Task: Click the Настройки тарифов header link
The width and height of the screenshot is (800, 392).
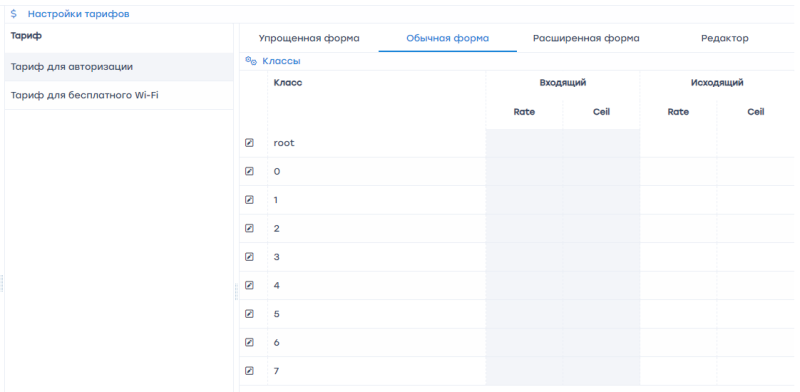Action: click(x=79, y=14)
